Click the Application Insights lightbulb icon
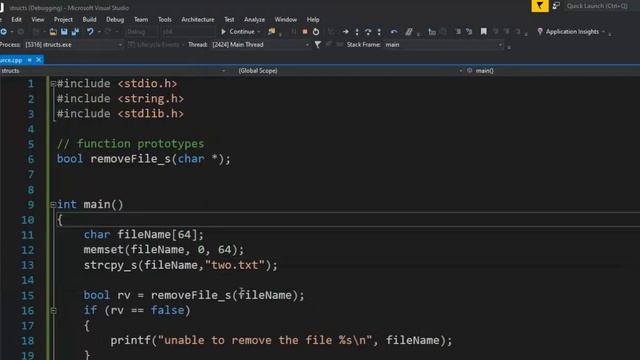This screenshot has width=640, height=360. [540, 31]
